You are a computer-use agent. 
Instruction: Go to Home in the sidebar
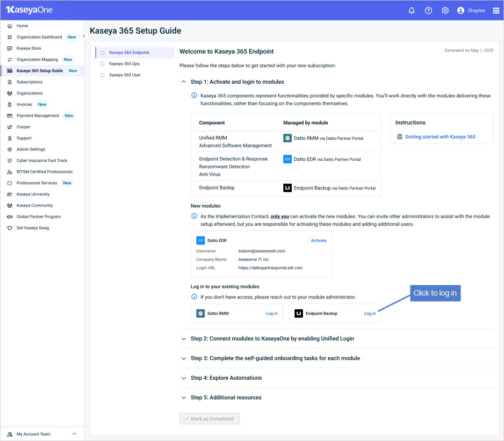(42, 26)
